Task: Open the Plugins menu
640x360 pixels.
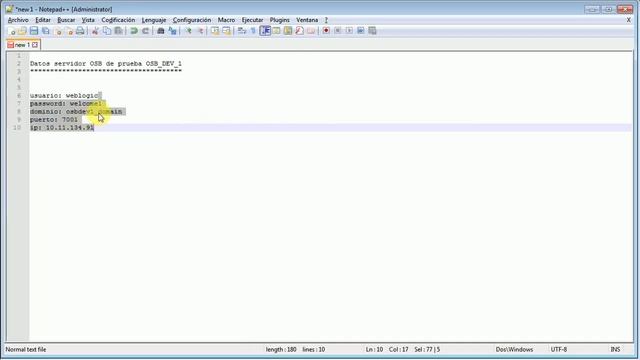Action: (280, 20)
